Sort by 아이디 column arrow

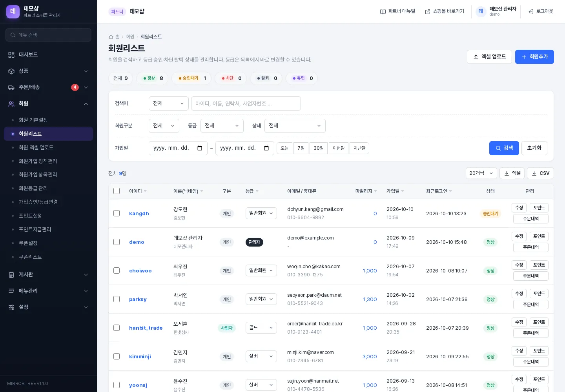tap(145, 191)
